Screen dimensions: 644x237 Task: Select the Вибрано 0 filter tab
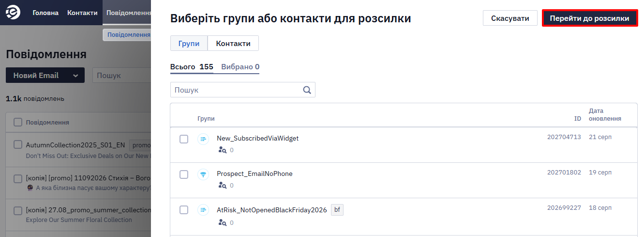[x=240, y=67]
